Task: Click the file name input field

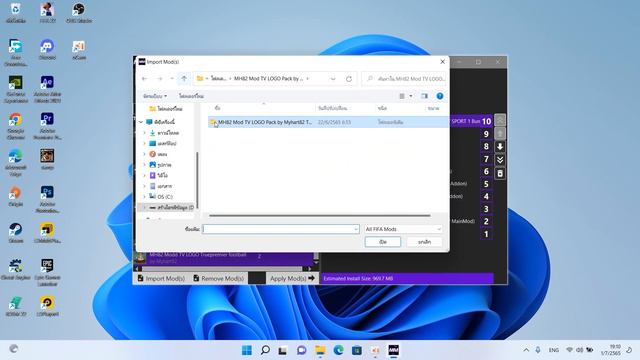Action: (281, 229)
